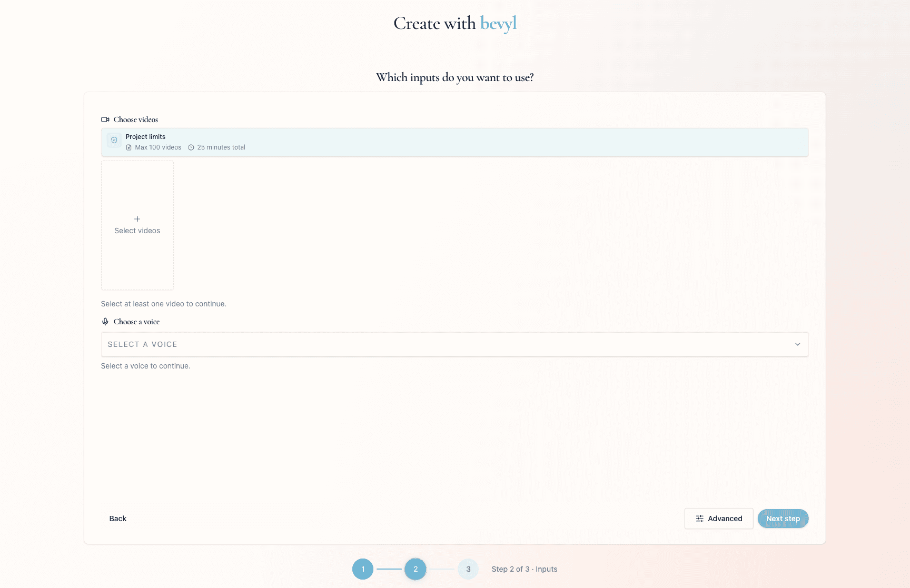Click the file icon near Max 100 videos
910x588 pixels.
coord(129,147)
